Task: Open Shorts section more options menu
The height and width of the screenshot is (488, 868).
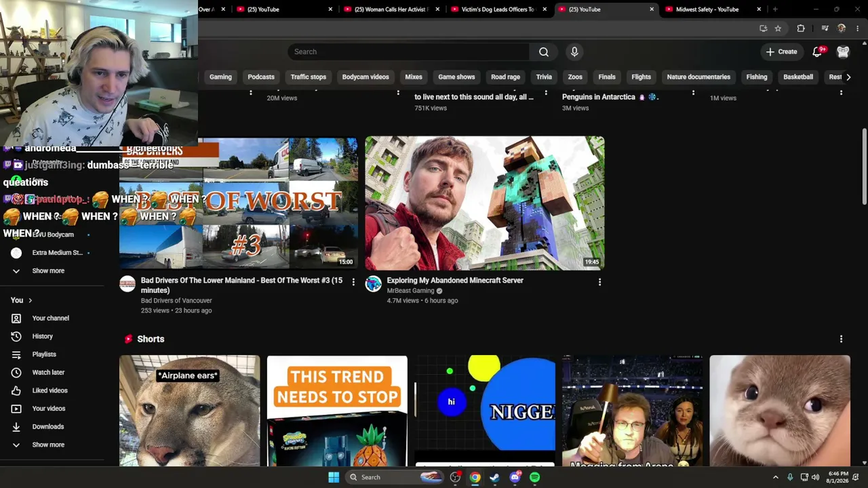Action: click(x=841, y=339)
